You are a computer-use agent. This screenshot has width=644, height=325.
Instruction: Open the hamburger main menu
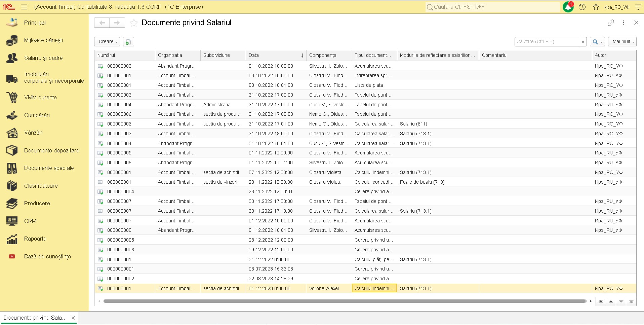[24, 7]
